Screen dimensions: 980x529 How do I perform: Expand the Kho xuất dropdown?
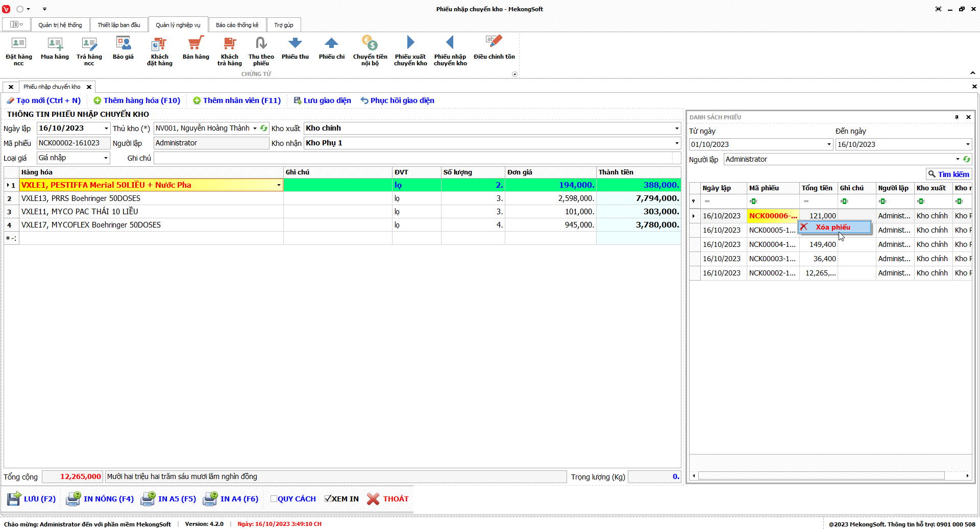click(677, 129)
